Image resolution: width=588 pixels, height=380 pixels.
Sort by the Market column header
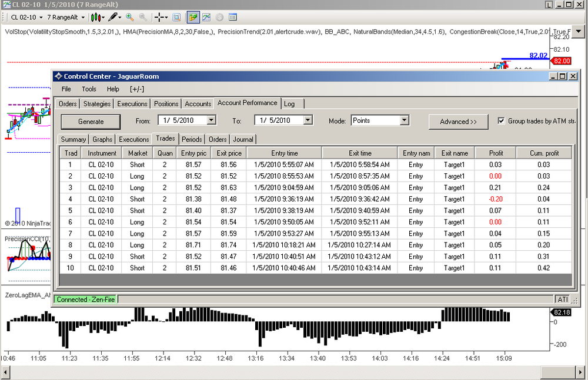point(137,153)
